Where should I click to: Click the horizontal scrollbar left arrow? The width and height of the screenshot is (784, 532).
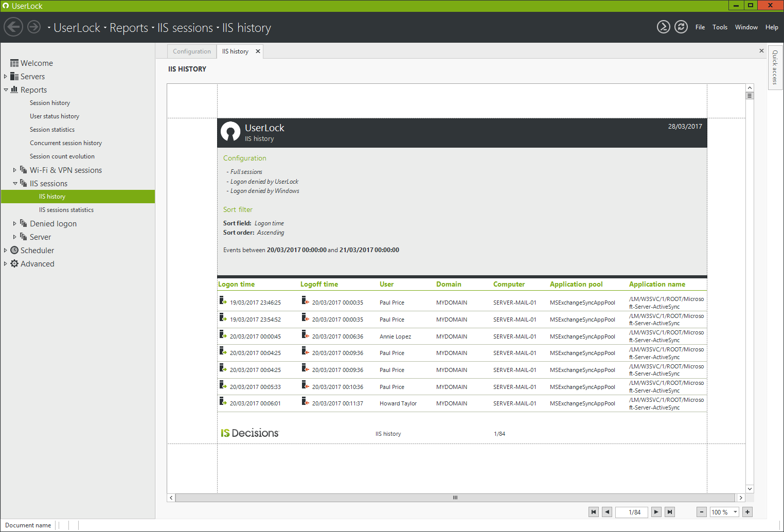[171, 498]
